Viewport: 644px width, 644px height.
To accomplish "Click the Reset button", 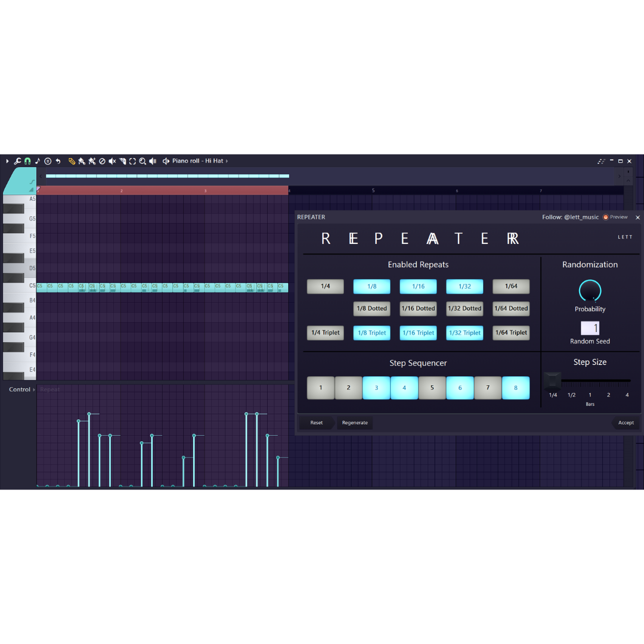I will [316, 423].
